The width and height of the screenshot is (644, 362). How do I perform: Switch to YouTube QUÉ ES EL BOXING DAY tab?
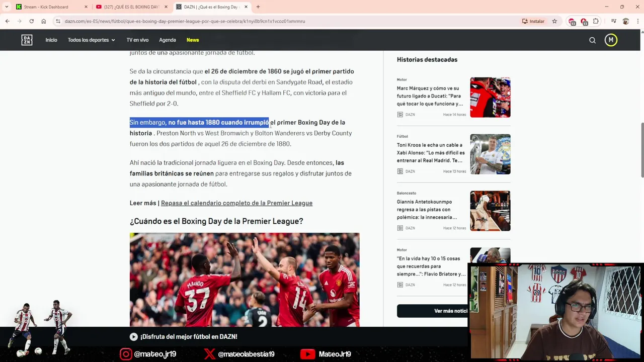click(131, 7)
